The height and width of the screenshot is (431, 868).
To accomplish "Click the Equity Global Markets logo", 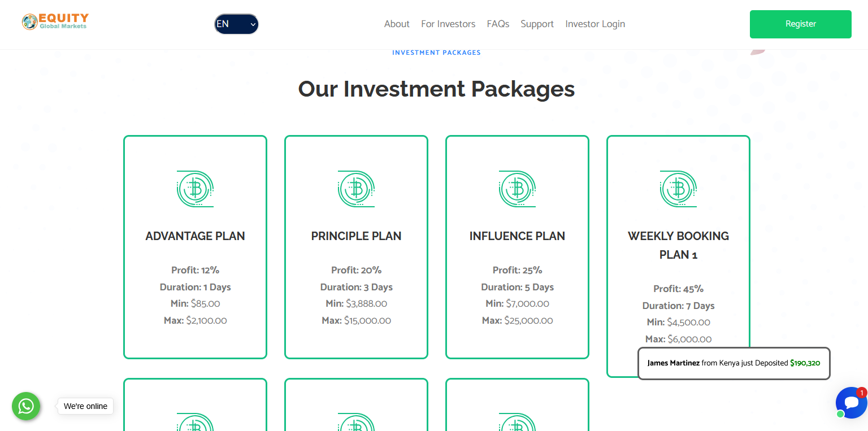I will [x=55, y=22].
